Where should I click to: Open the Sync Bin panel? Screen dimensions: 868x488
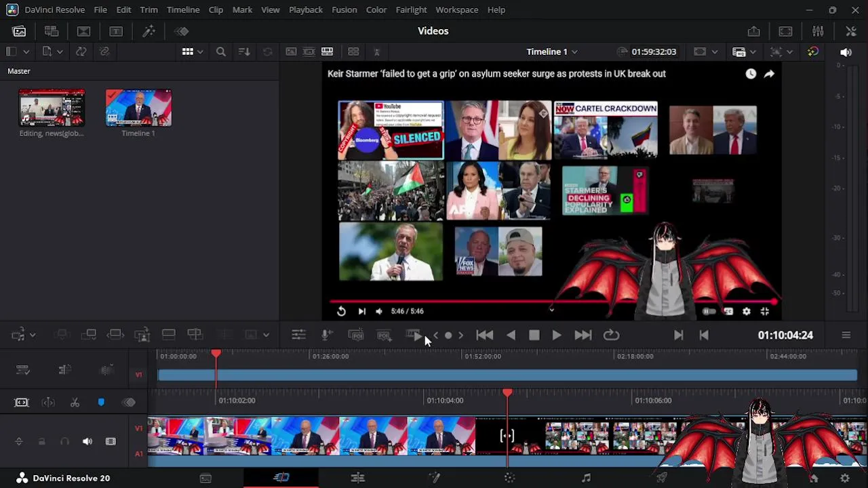51,31
